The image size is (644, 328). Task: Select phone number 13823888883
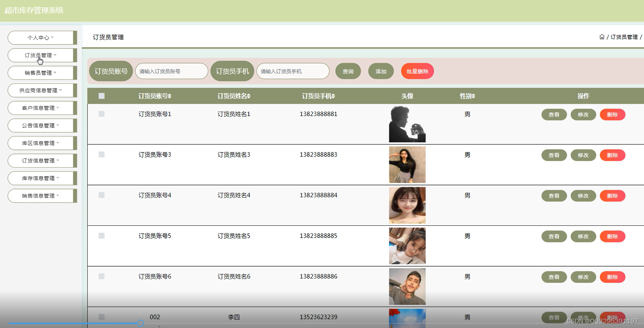pyautogui.click(x=319, y=155)
